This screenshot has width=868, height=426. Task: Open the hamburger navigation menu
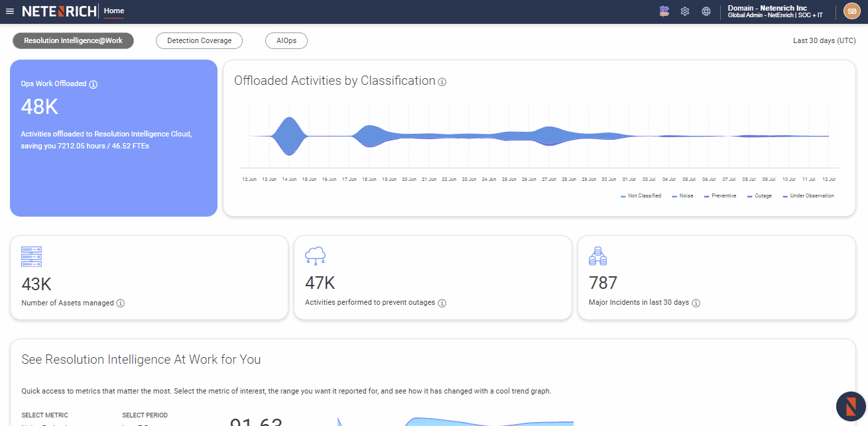click(9, 11)
